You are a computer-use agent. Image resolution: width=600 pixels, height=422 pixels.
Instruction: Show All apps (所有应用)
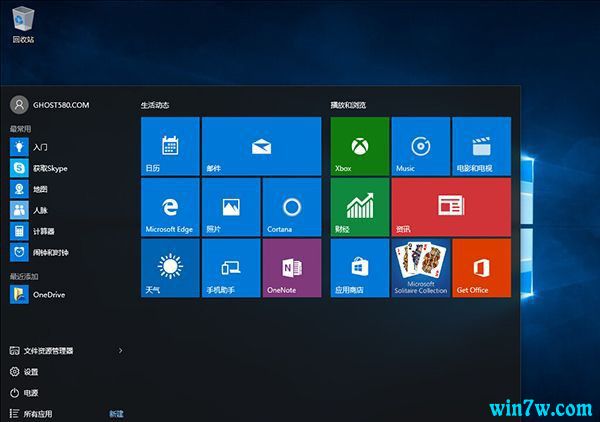pos(31,414)
